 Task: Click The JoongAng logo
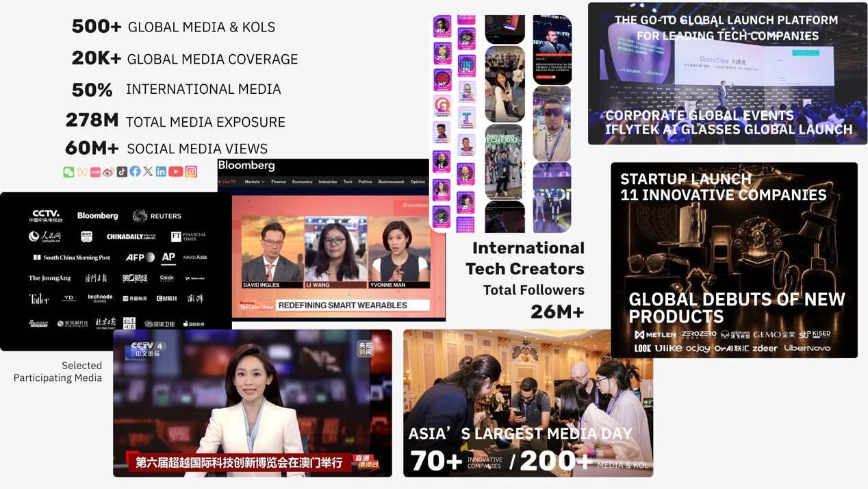coord(49,278)
